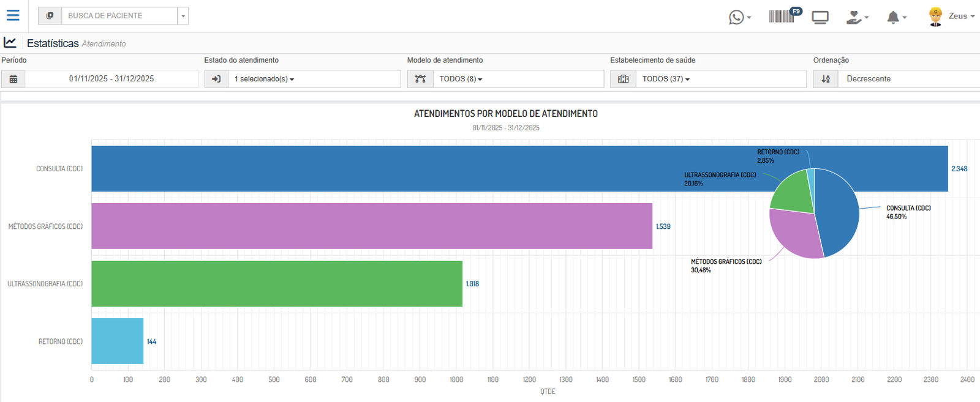Click the sort order icon by Decrescente

826,79
